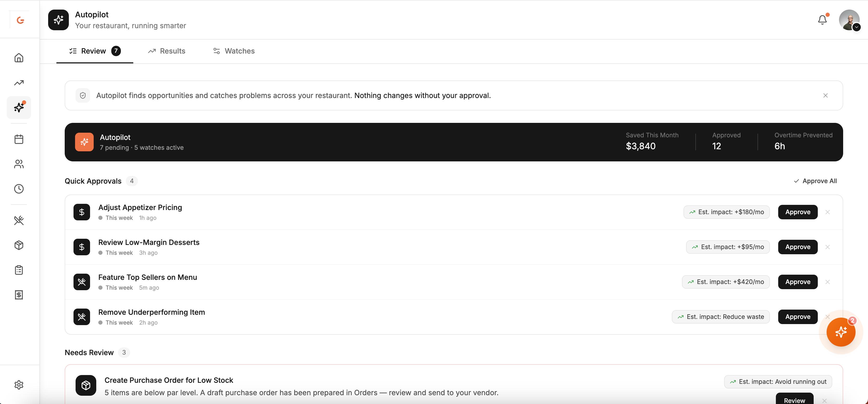Open the Home icon in sidebar
868x404 pixels.
click(19, 58)
